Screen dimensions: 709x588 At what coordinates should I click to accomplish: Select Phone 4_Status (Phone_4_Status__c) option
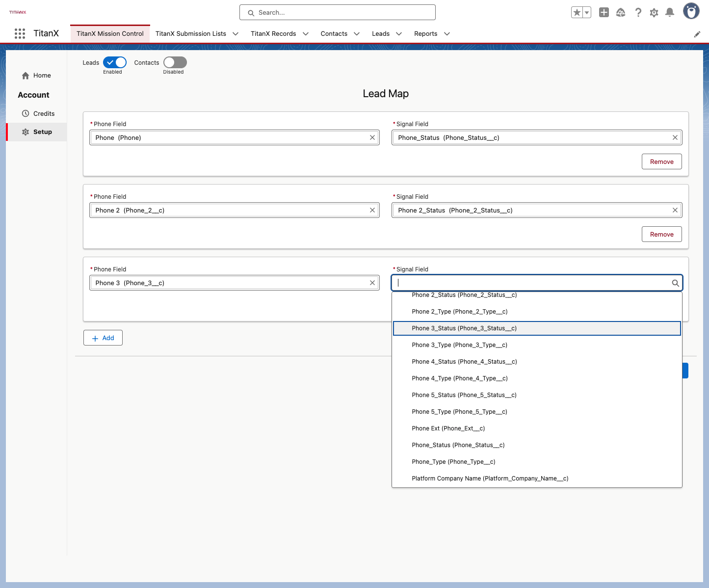(537, 362)
